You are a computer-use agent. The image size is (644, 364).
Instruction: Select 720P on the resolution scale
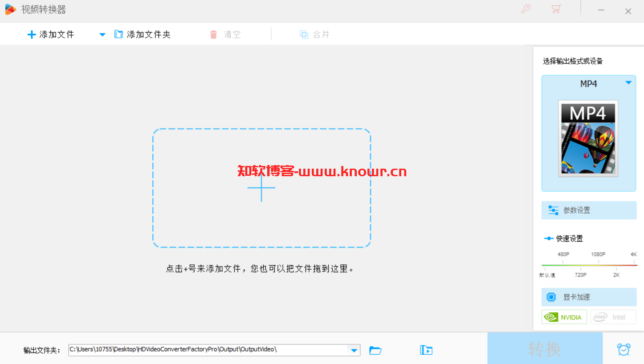580,275
